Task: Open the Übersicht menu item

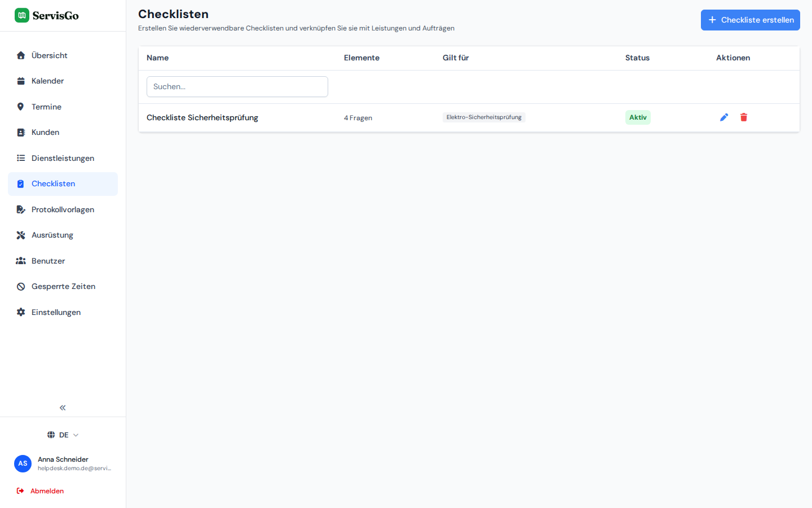Action: coord(63,55)
